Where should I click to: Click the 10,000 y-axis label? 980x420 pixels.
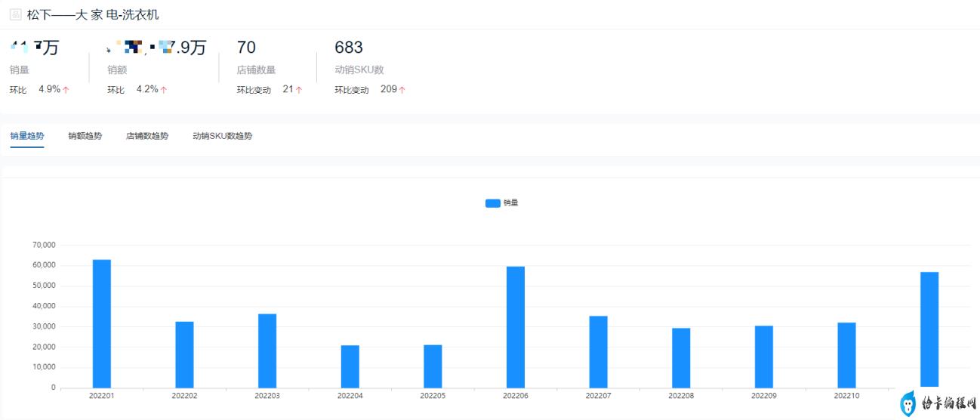[43, 368]
